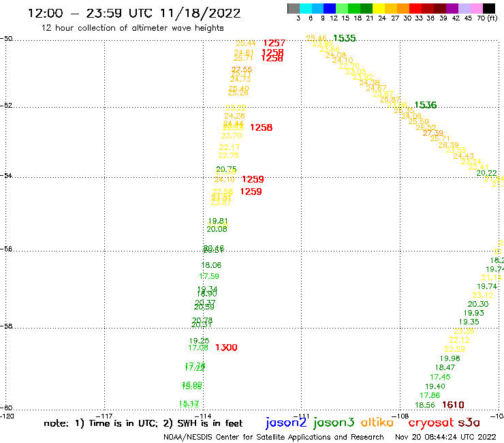Image resolution: width=504 pixels, height=443 pixels.
Task: Select the reading 22.17
Action: pos(230,147)
